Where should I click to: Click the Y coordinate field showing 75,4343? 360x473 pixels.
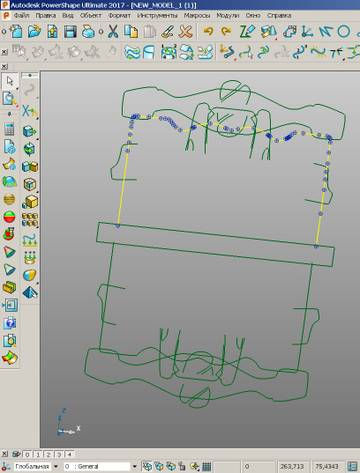[x=327, y=466]
